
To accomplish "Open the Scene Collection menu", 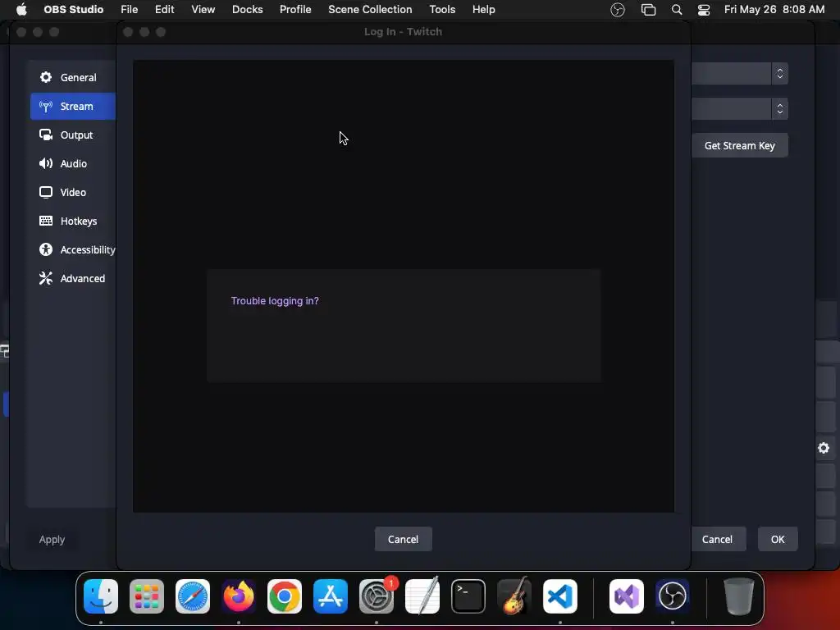I will point(370,10).
